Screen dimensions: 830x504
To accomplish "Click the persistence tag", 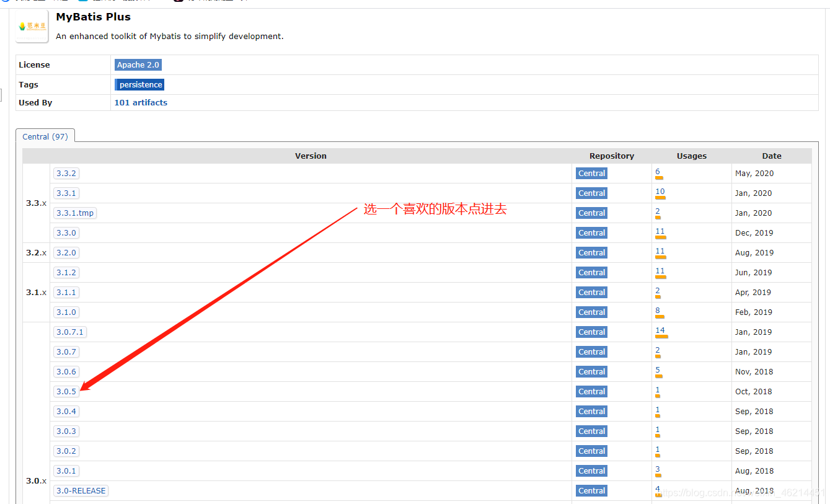I will (139, 84).
